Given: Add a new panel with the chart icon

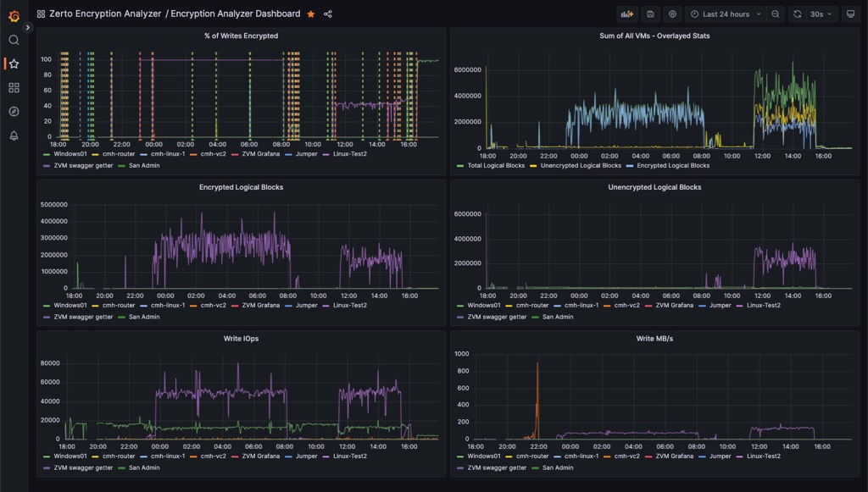Looking at the screenshot, I should click(627, 14).
